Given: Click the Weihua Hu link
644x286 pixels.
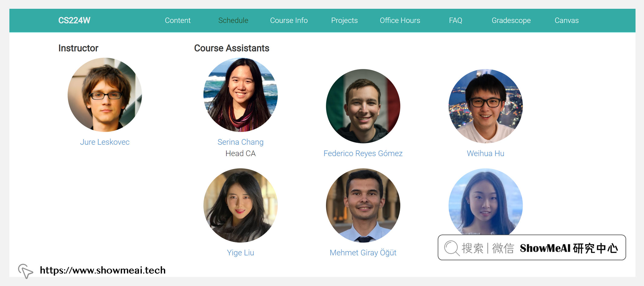Looking at the screenshot, I should click(x=485, y=153).
